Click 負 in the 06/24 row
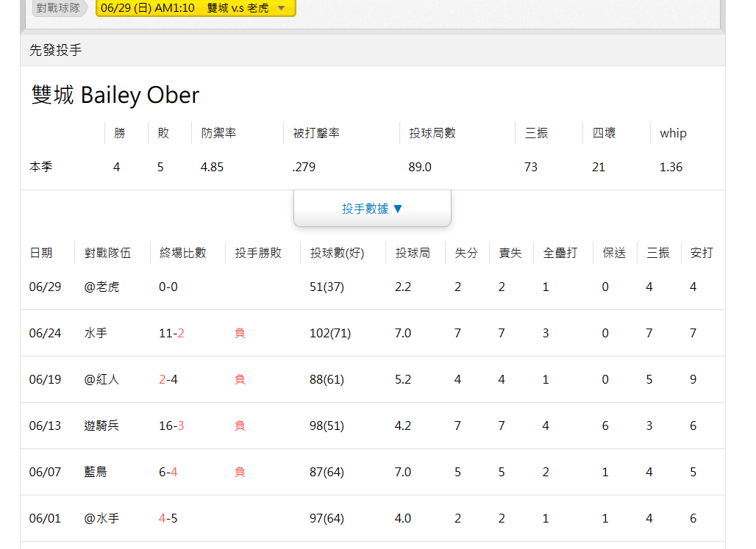The height and width of the screenshot is (549, 756). [240, 334]
